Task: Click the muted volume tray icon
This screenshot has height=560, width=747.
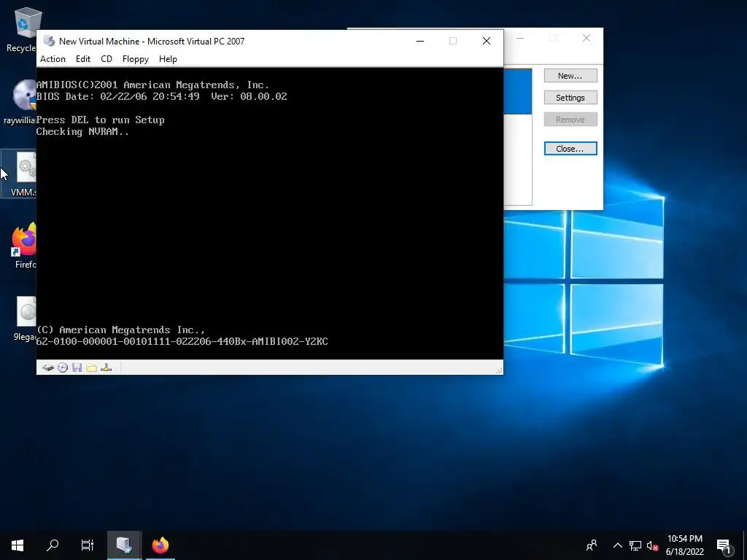Action: (x=652, y=545)
